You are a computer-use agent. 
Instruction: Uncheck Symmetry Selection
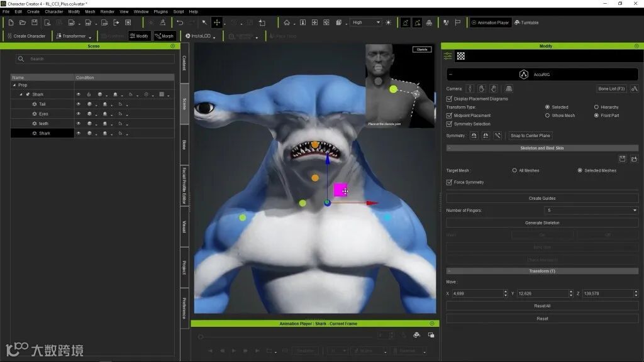click(x=449, y=124)
